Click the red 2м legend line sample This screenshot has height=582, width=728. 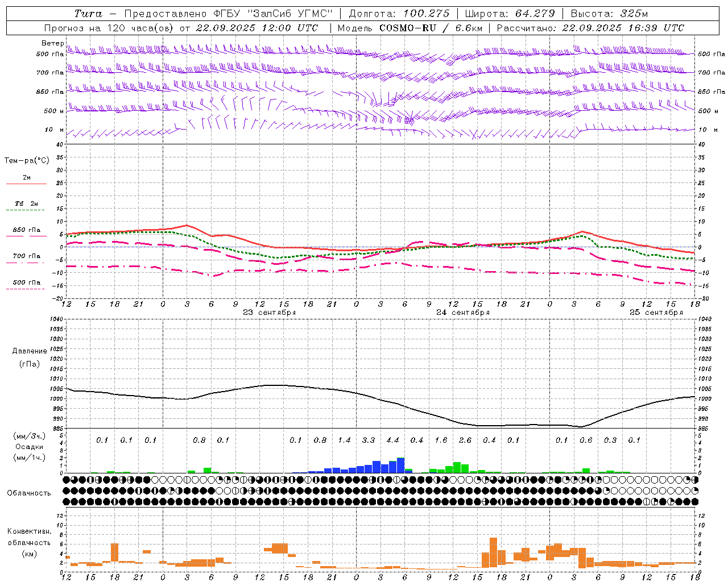pyautogui.click(x=26, y=184)
